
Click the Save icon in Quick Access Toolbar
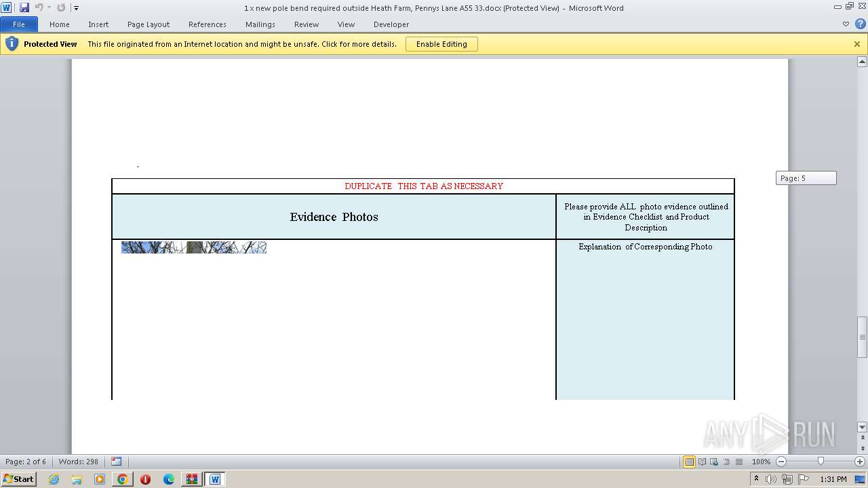pyautogui.click(x=24, y=7)
